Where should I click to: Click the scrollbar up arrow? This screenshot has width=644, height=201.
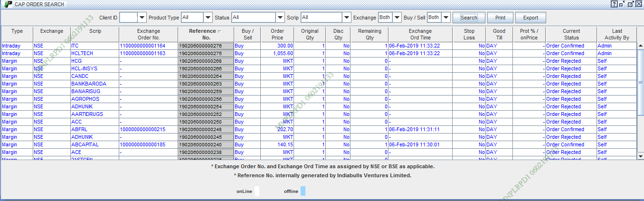tap(640, 46)
